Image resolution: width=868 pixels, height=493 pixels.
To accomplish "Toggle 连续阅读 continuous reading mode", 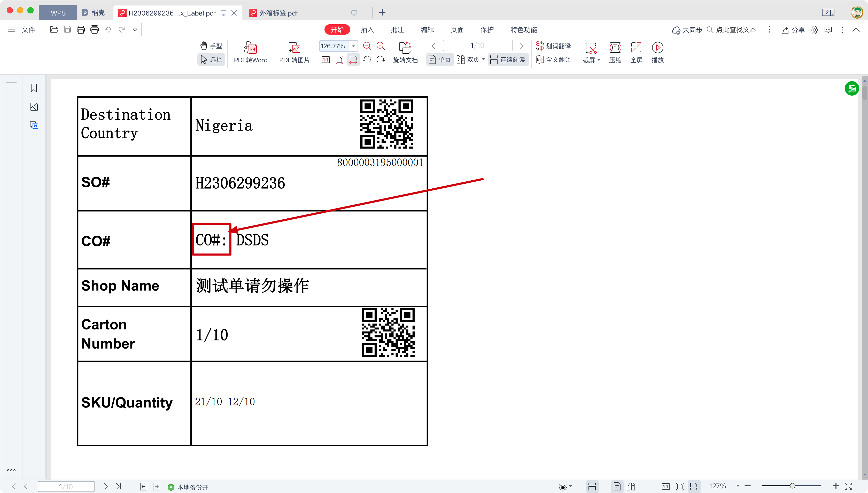I will [508, 60].
